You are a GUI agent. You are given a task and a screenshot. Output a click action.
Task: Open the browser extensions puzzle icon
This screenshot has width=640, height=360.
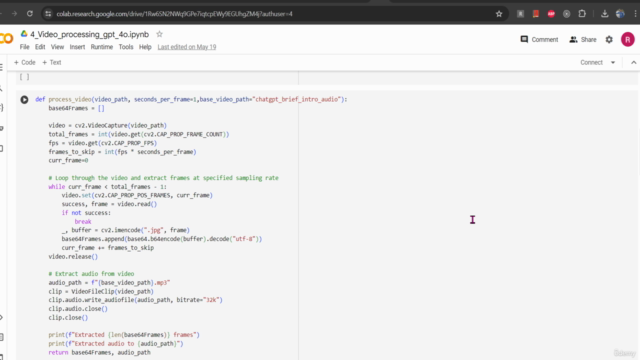click(x=582, y=14)
